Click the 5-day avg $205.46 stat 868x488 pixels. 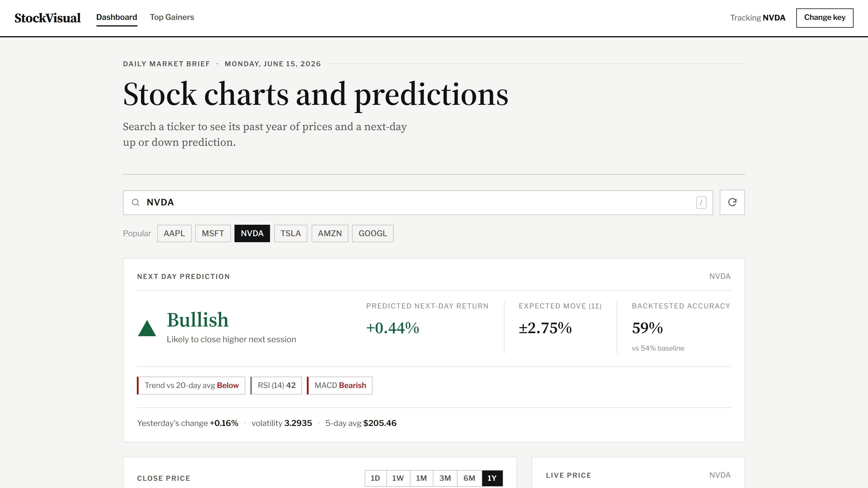tap(361, 423)
